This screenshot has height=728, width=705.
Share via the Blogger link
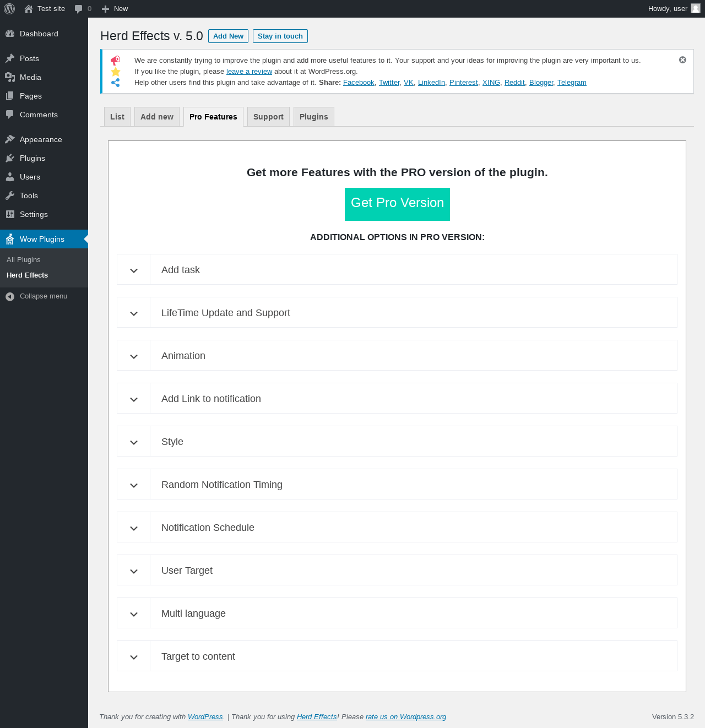coord(541,83)
